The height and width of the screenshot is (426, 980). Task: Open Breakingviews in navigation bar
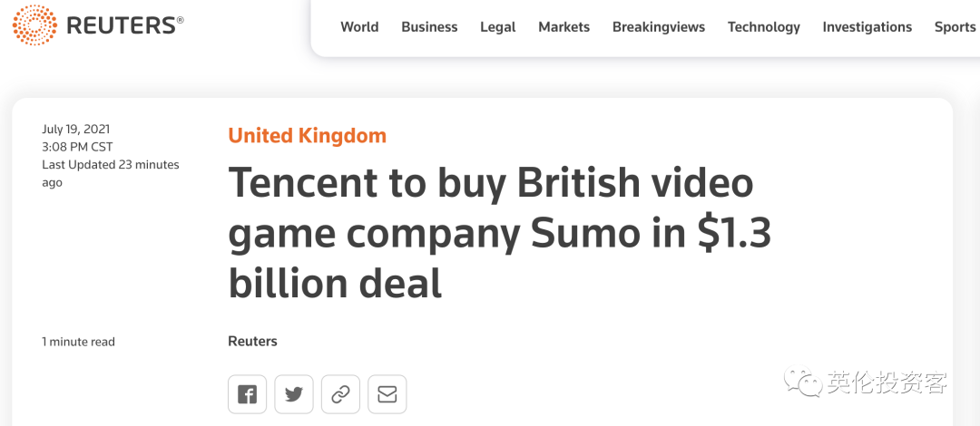point(658,27)
